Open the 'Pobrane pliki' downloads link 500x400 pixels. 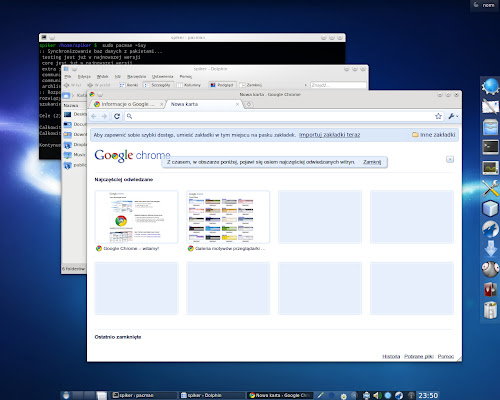(x=419, y=356)
